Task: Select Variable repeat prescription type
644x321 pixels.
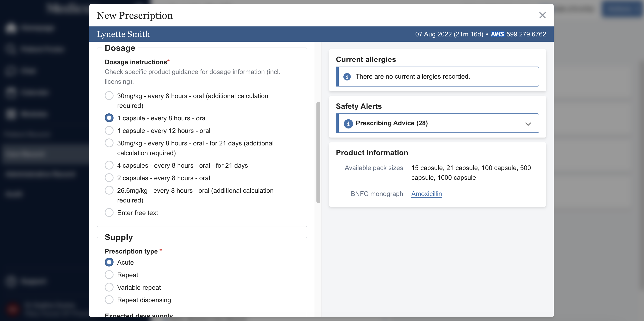Action: (109, 287)
